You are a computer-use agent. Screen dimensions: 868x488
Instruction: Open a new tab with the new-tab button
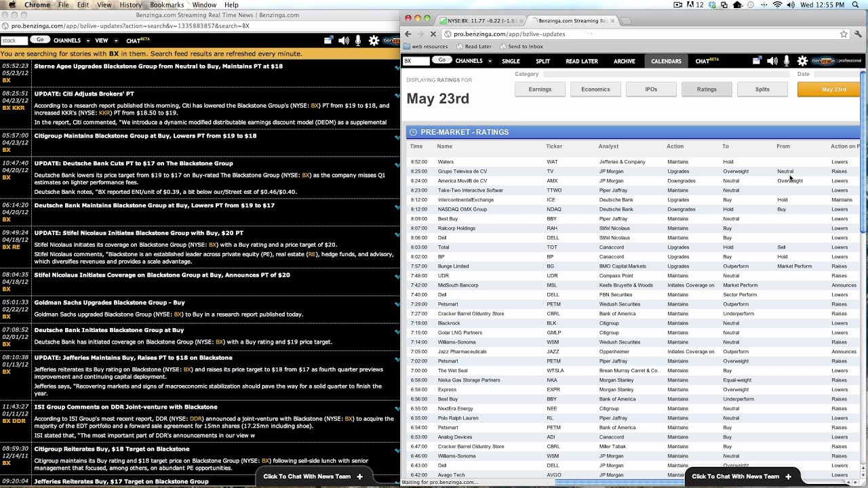(x=626, y=20)
